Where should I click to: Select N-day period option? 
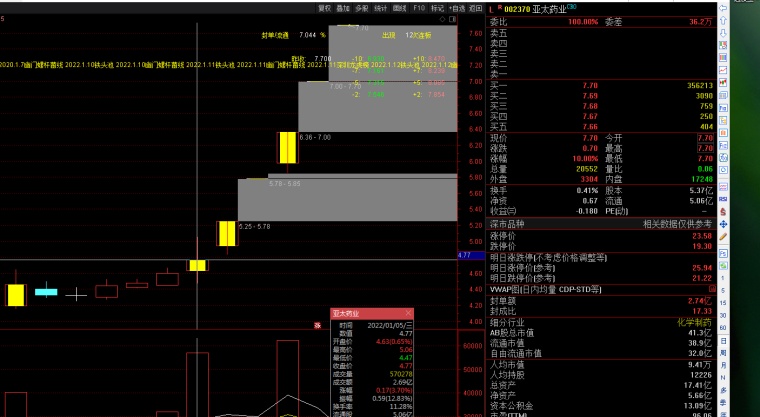[723, 378]
